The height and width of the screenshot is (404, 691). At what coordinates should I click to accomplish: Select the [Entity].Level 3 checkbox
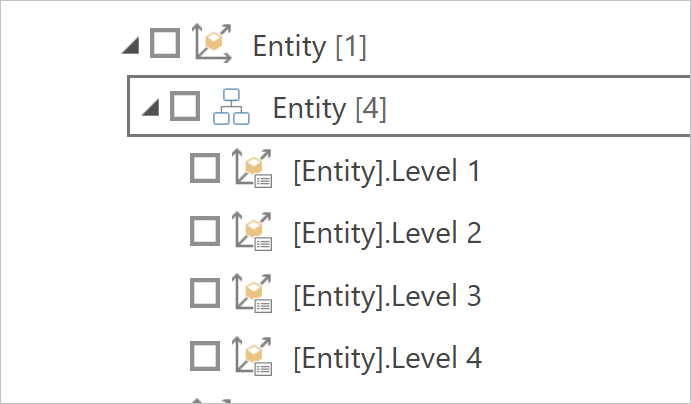pyautogui.click(x=205, y=294)
